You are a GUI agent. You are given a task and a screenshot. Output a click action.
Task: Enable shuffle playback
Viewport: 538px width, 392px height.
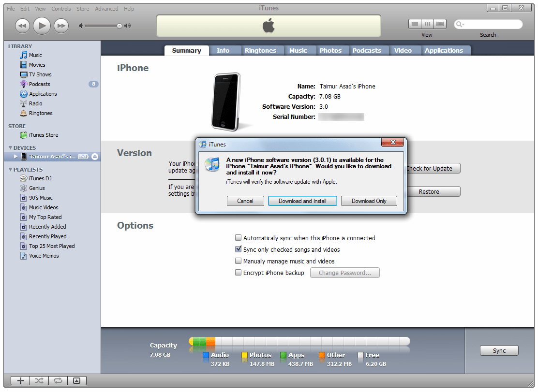coord(39,380)
